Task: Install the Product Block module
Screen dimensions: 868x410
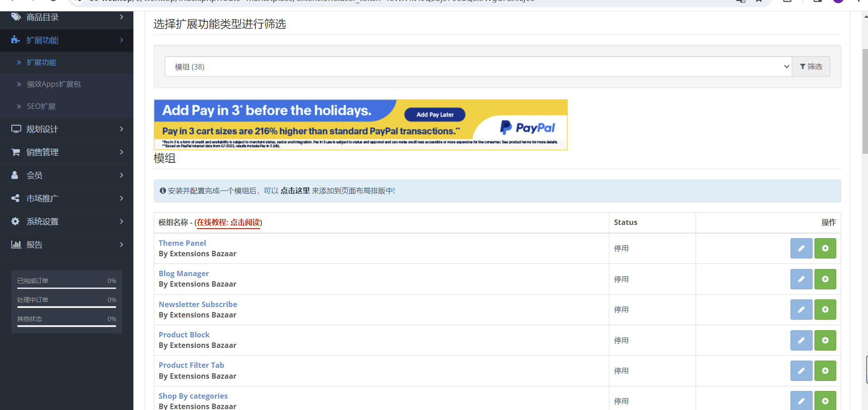Action: coord(825,340)
